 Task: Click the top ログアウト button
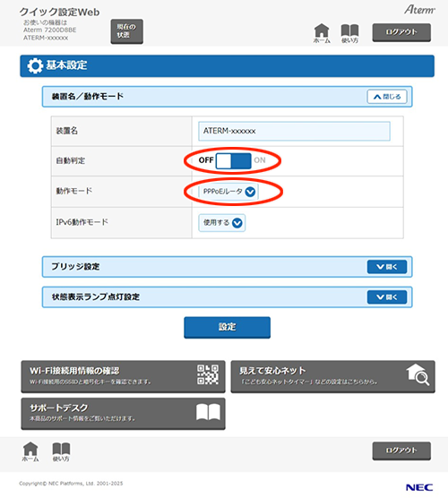(401, 32)
